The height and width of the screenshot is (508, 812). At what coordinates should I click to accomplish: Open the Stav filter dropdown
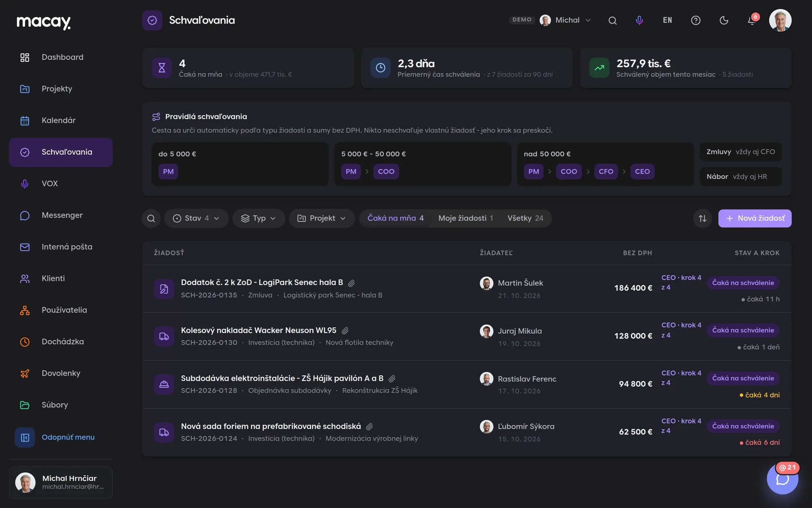pyautogui.click(x=196, y=219)
